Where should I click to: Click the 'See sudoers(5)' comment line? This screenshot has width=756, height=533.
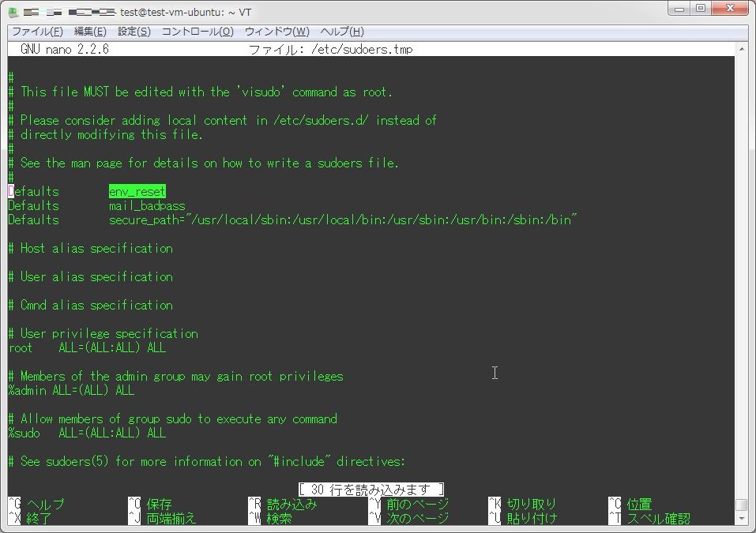(207, 461)
